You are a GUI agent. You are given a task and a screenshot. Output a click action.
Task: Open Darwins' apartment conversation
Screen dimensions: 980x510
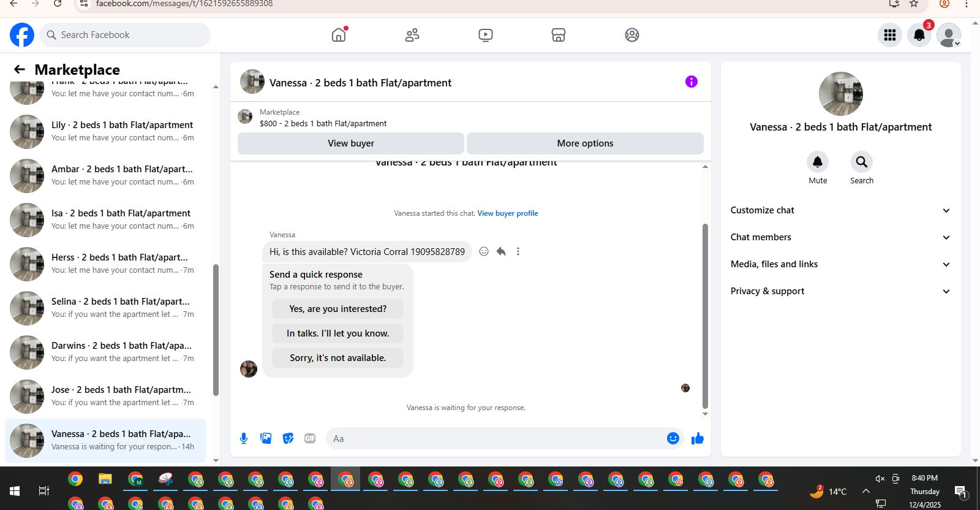pyautogui.click(x=105, y=352)
